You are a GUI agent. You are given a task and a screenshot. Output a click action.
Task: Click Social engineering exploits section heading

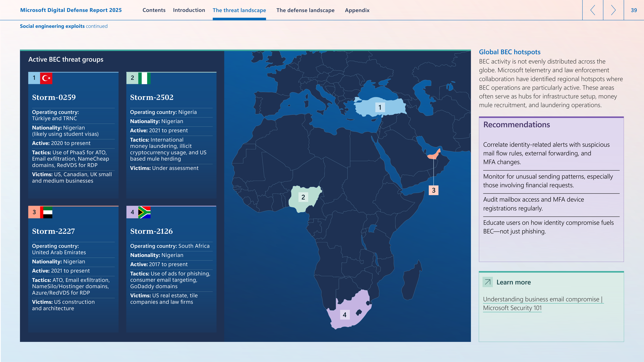tap(52, 26)
